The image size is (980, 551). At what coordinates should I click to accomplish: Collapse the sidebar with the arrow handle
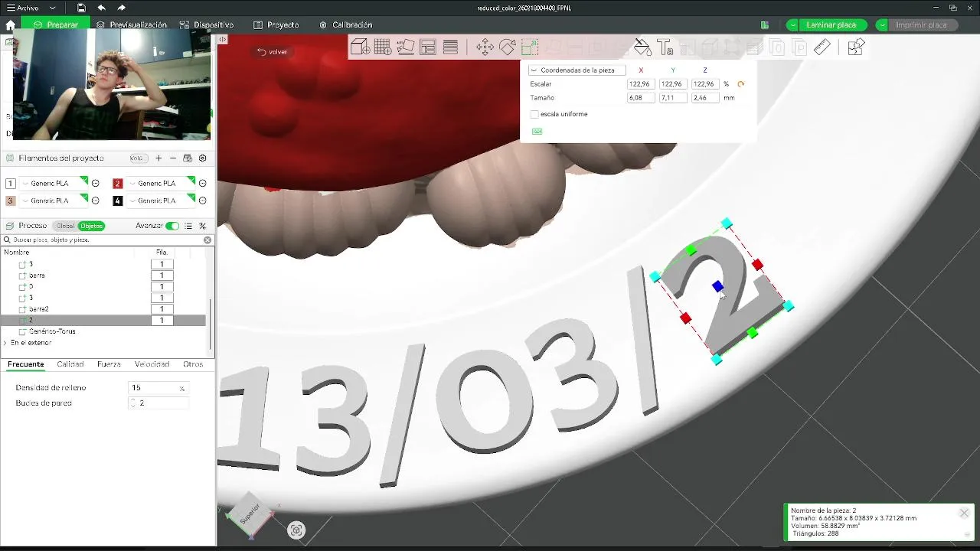(x=222, y=39)
